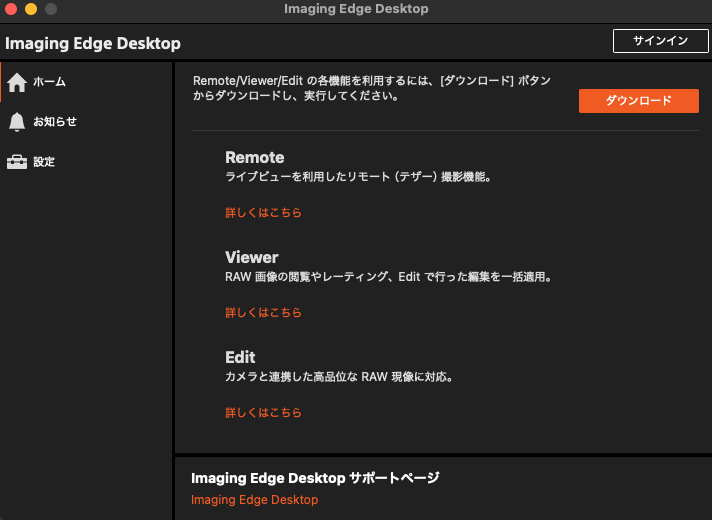The width and height of the screenshot is (712, 520).
Task: Click the bell icon for notifications
Action: [x=17, y=122]
